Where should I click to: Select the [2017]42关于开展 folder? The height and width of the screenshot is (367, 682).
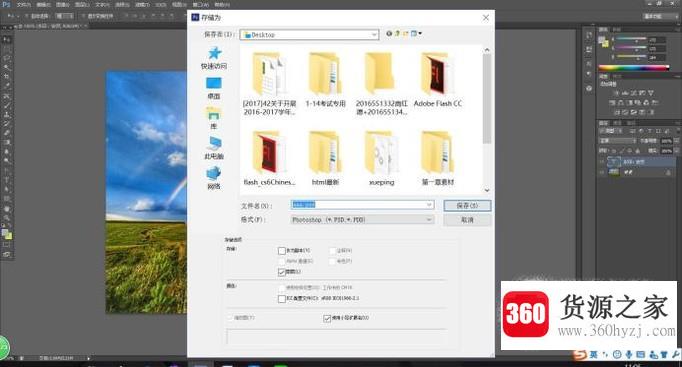[x=269, y=83]
